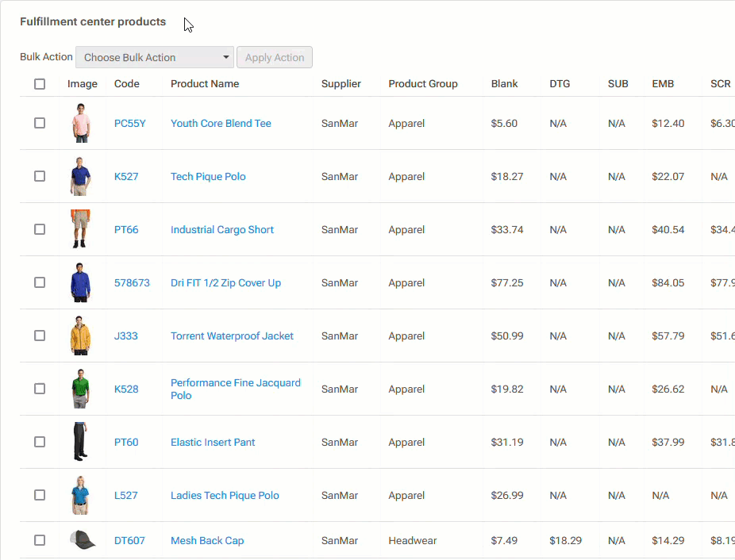
Task: Click the Supplier column header
Action: point(341,84)
